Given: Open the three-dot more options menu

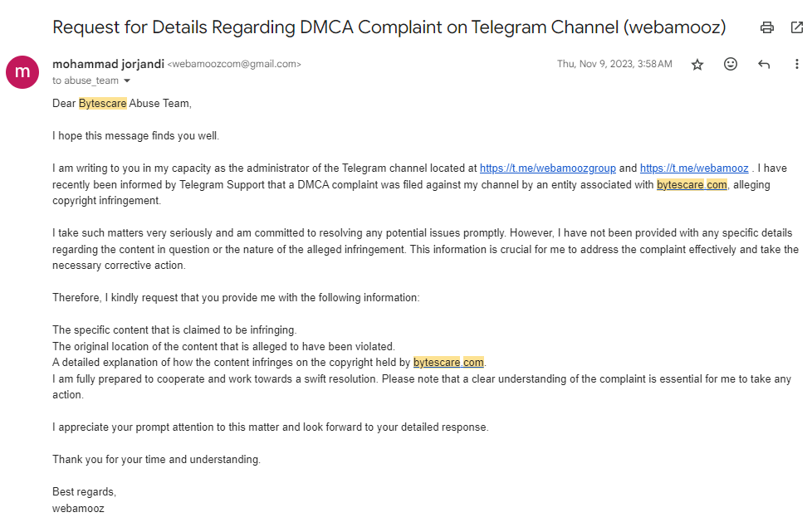Looking at the screenshot, I should (x=797, y=64).
